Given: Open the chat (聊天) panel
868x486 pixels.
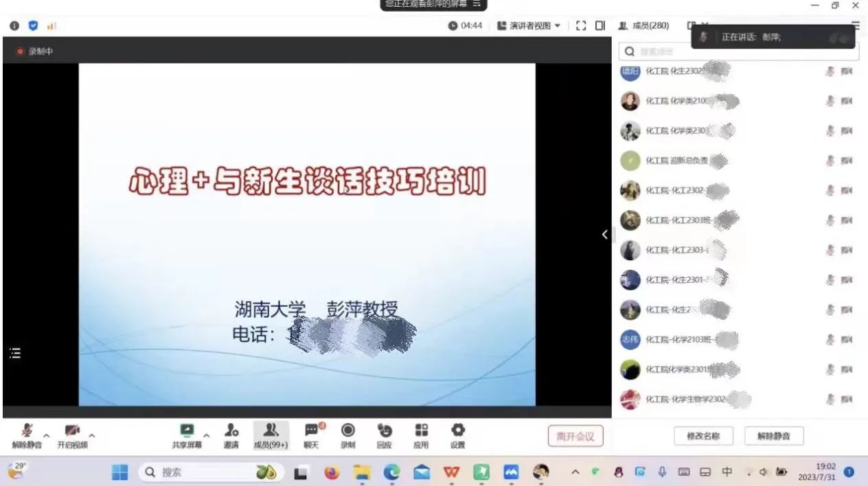Looking at the screenshot, I should 312,435.
